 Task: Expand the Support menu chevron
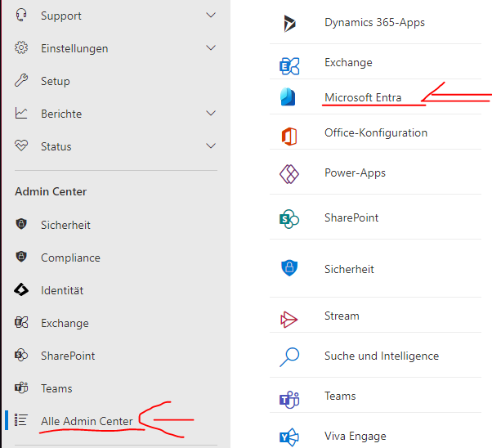[211, 16]
